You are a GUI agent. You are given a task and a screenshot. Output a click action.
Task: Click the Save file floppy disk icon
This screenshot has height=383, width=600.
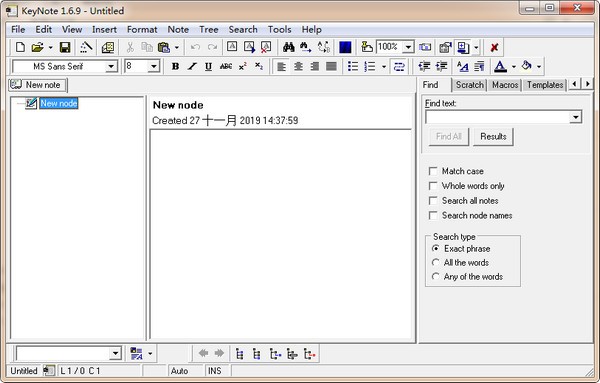(65, 47)
